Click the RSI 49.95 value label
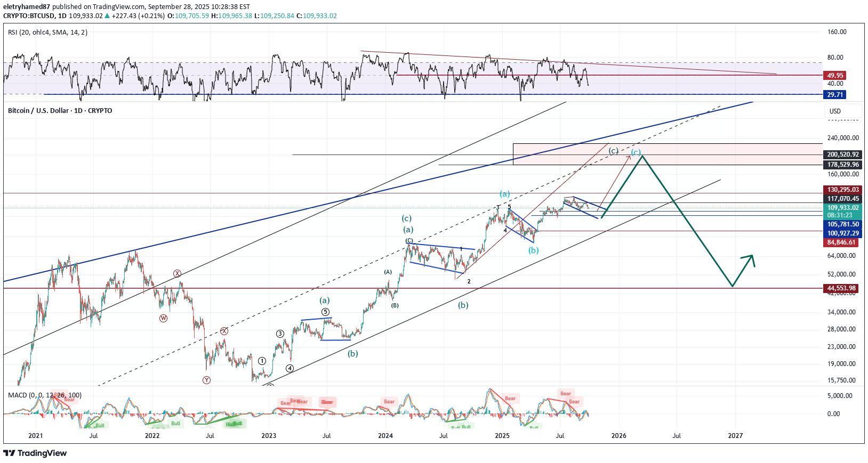Viewport: 868px width, 463px height. [835, 75]
